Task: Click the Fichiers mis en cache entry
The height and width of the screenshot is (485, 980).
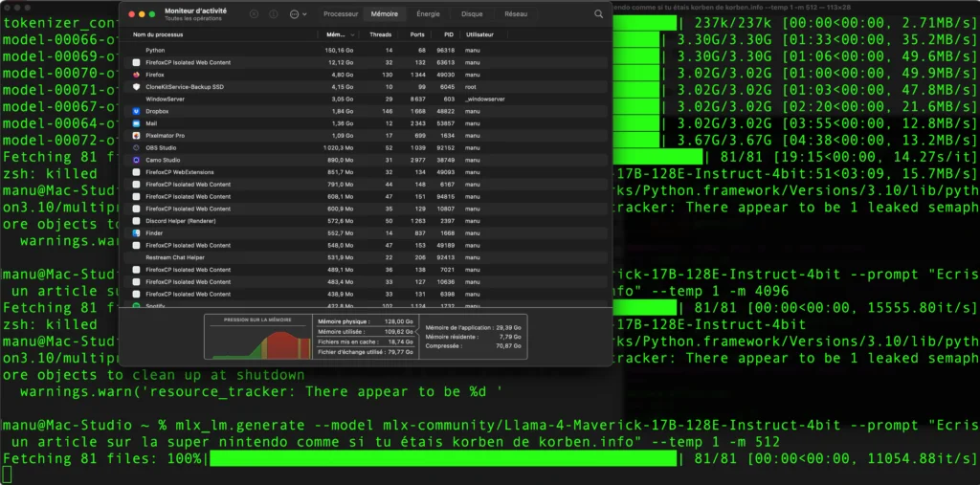Action: (x=365, y=342)
